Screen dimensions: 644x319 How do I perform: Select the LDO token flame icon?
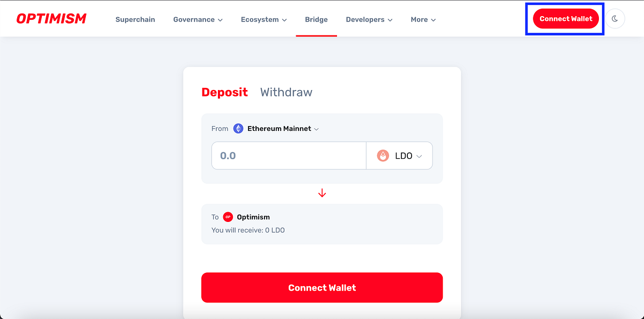[x=383, y=155]
